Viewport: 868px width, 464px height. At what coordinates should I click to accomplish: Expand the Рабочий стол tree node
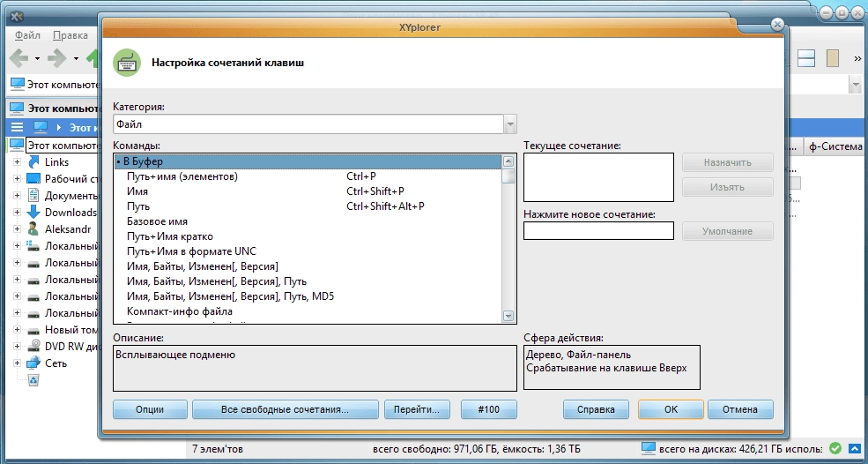click(x=17, y=179)
